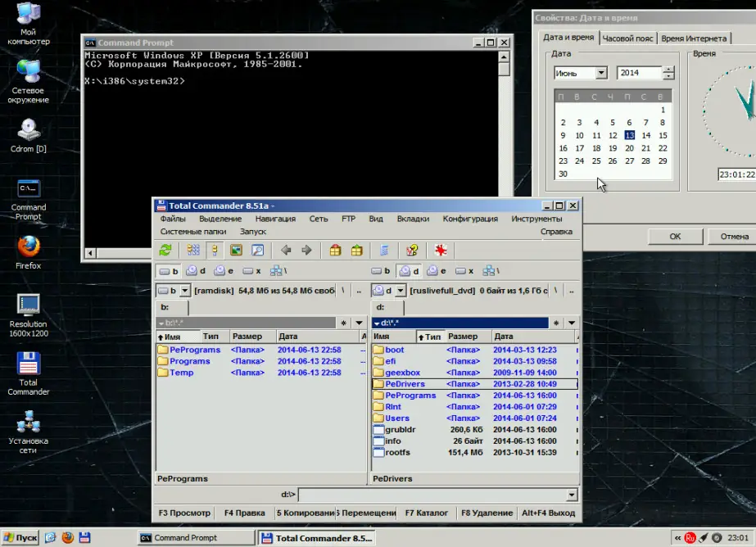Select drive x button in right drive bar
This screenshot has height=547, width=756.
pyautogui.click(x=464, y=271)
